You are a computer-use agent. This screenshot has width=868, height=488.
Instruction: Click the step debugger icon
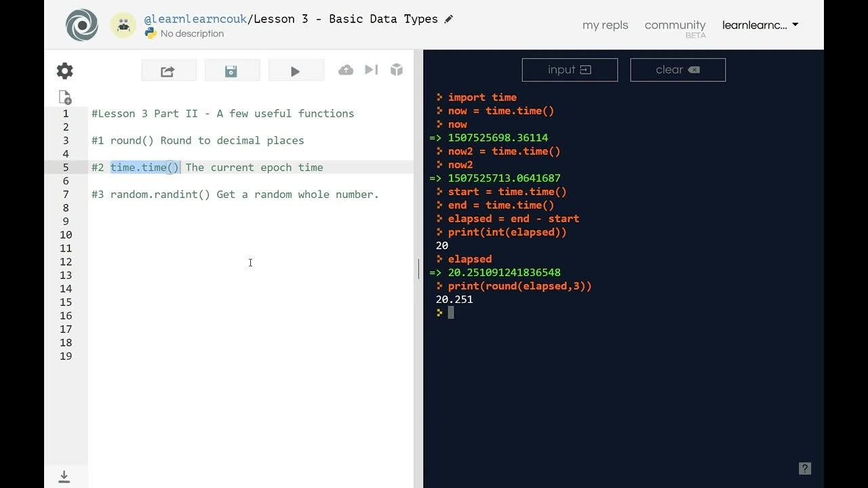pyautogui.click(x=371, y=70)
